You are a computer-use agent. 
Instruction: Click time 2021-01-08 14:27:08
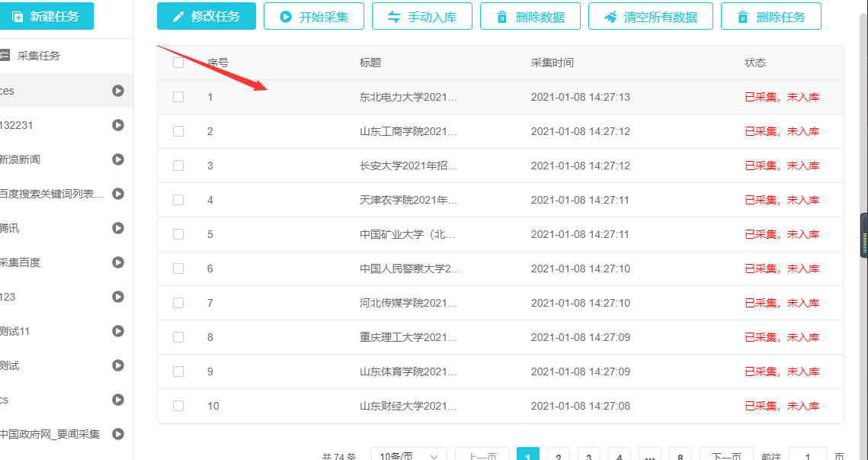pyautogui.click(x=580, y=407)
